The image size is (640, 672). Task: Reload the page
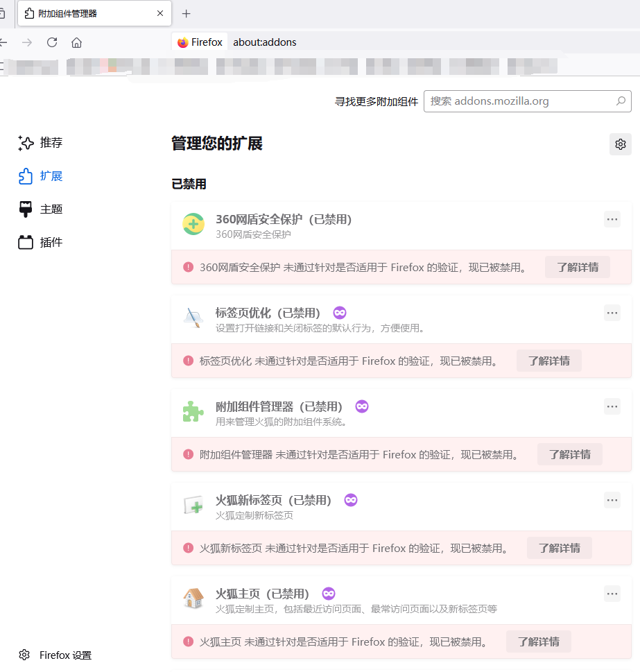click(51, 42)
